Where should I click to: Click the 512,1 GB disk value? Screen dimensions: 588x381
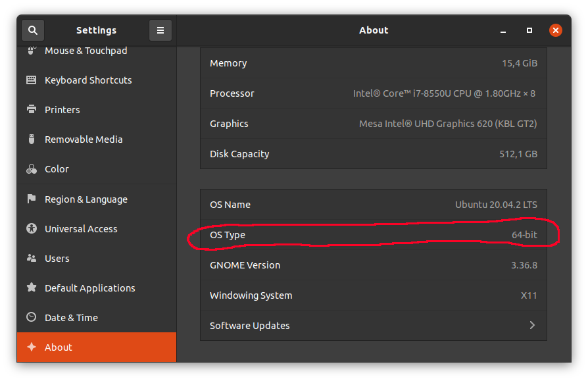[x=518, y=154]
